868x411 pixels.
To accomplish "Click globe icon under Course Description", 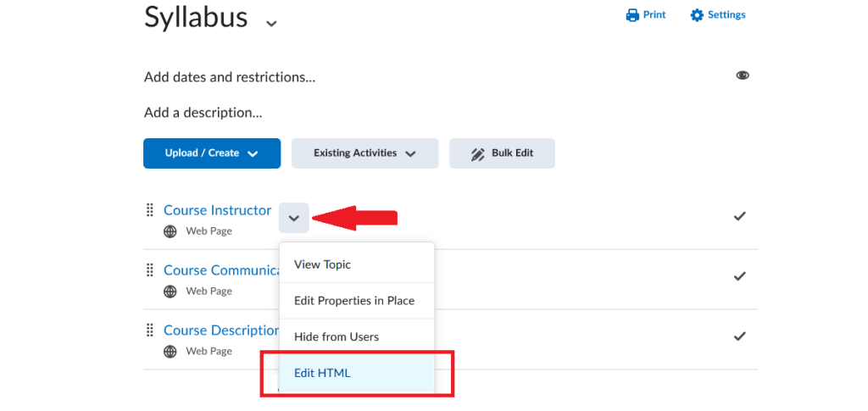I will coord(170,352).
